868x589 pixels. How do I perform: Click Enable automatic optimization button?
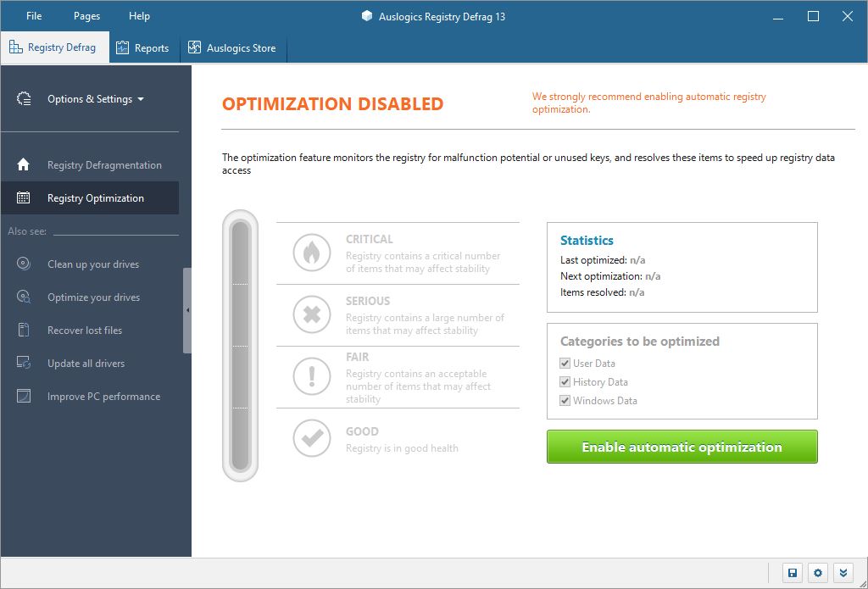(x=682, y=447)
